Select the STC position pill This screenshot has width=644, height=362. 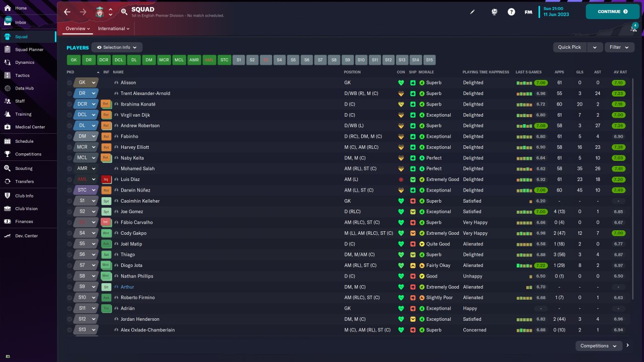(224, 60)
